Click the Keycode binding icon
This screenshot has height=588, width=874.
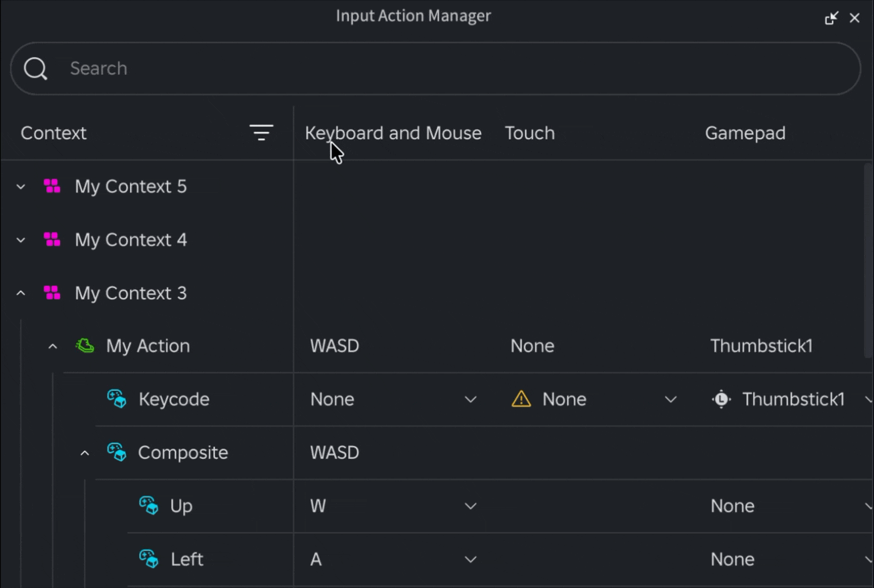pyautogui.click(x=117, y=399)
